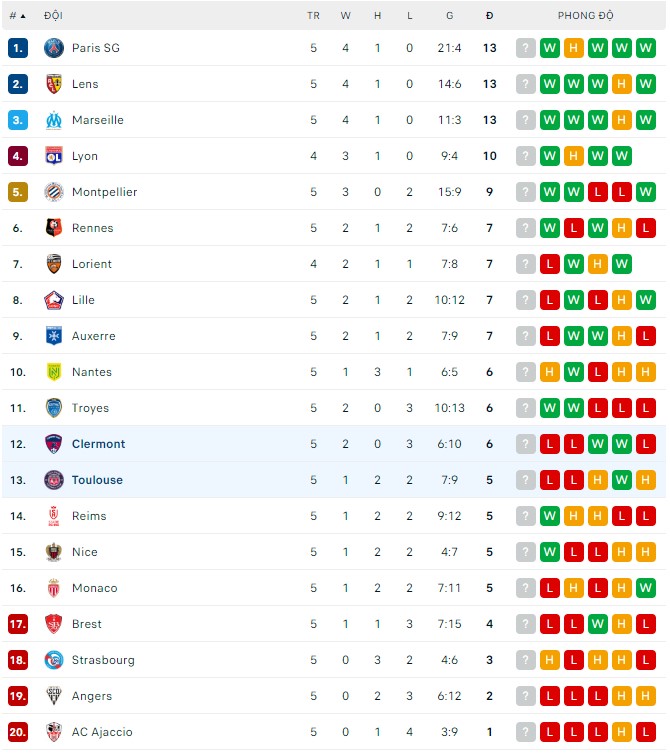
Task: Click the Strasbourg club badge
Action: (54, 660)
